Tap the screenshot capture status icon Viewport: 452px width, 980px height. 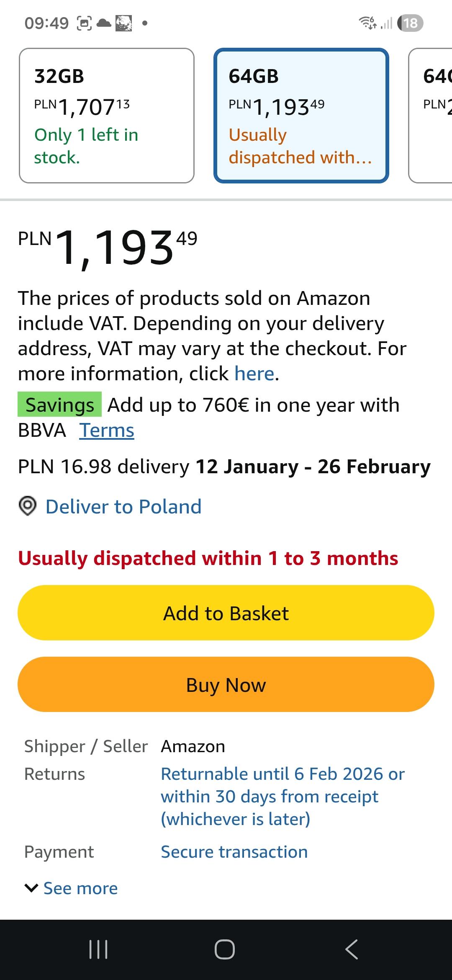pyautogui.click(x=84, y=23)
